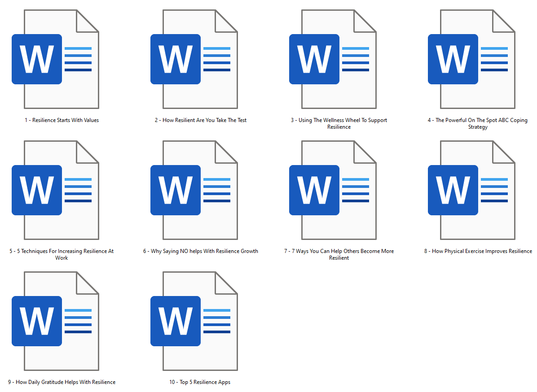Select the 5 Techniques At Work document icon
The image size is (537, 392).
point(55,190)
